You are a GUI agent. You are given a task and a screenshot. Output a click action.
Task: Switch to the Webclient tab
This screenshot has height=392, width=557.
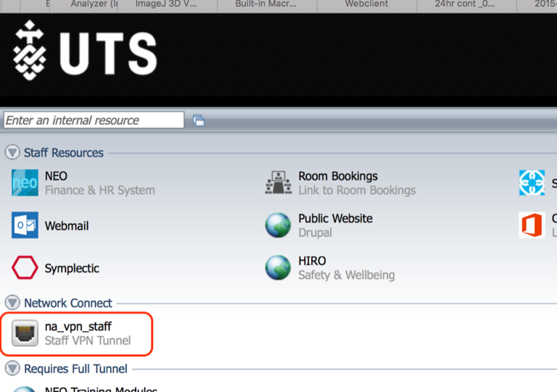coord(366,4)
